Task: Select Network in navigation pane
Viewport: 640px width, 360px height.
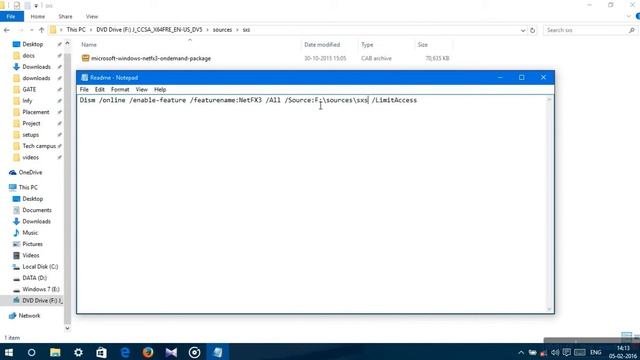Action: (29, 316)
